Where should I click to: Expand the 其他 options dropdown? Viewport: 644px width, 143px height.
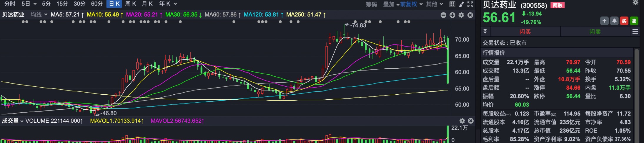435,4
